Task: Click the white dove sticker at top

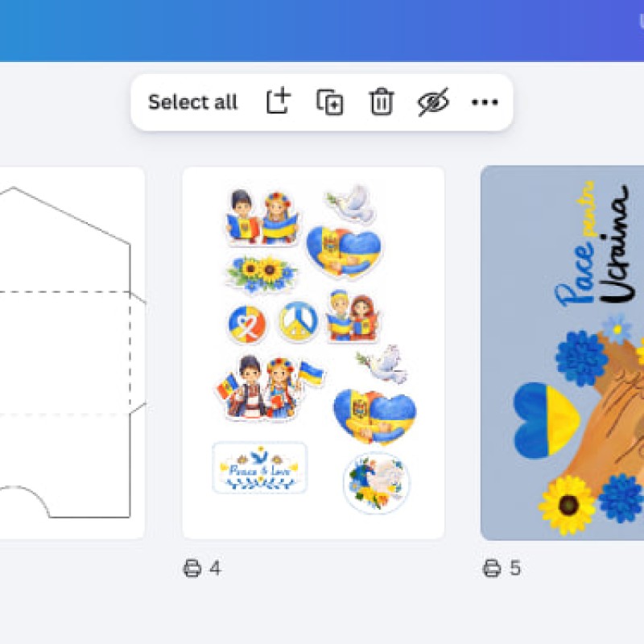Action: (x=351, y=204)
